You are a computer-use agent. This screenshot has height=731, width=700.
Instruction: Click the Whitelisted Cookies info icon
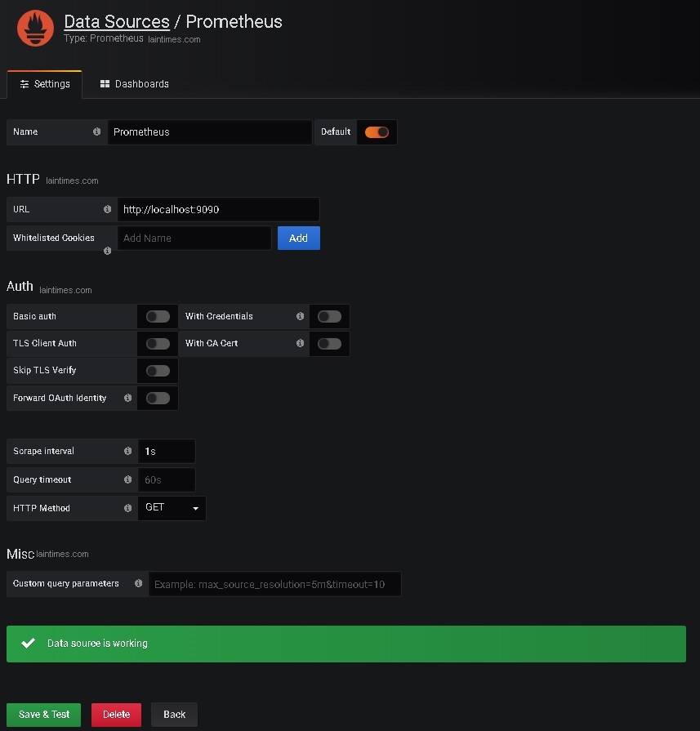(x=107, y=251)
